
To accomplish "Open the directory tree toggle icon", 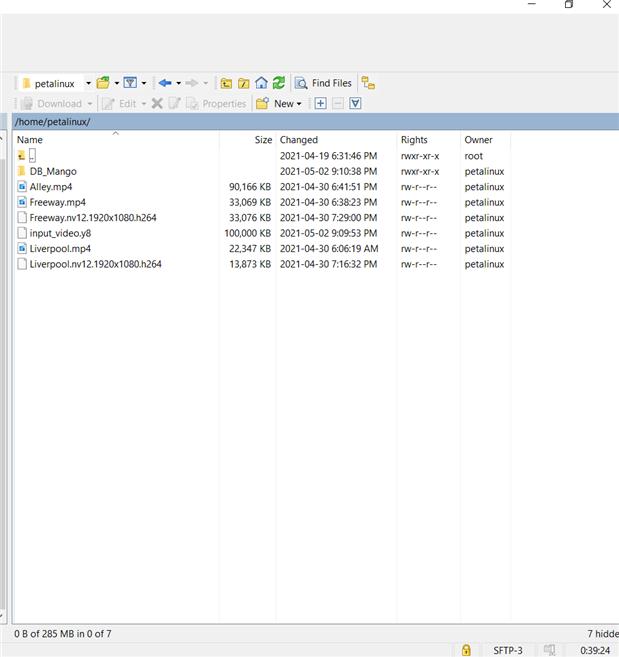I will [369, 83].
